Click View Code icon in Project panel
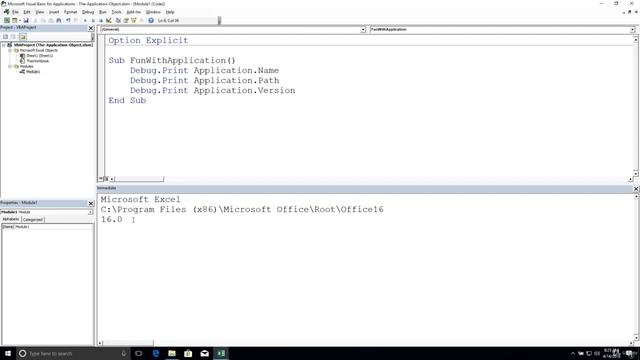 tap(5, 37)
